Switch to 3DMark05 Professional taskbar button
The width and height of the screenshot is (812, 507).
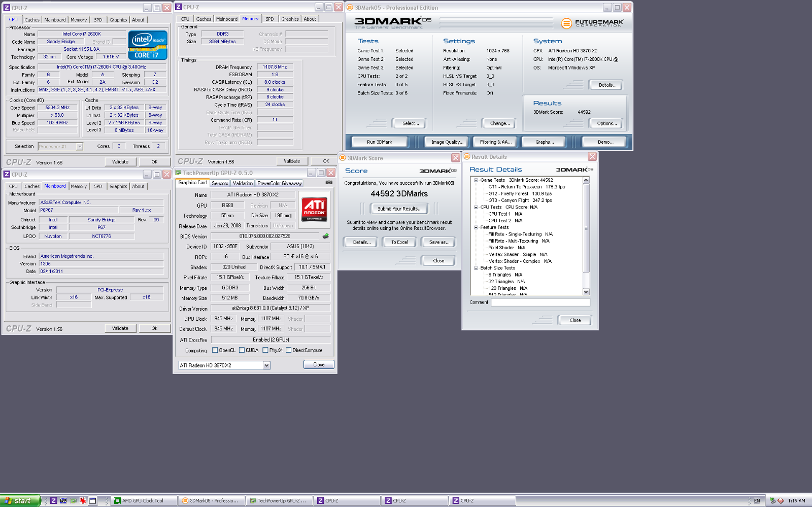click(211, 500)
